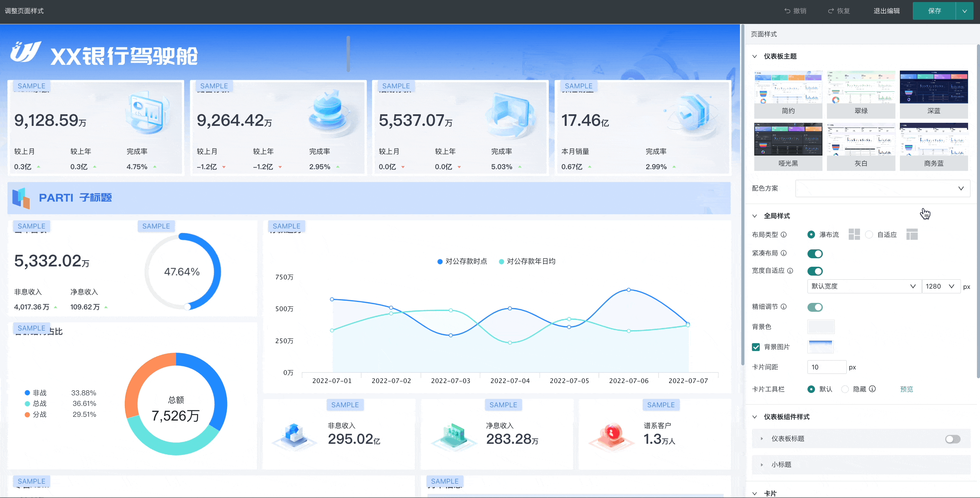Click the info icon next to 紧凑布局
This screenshot has width=980, height=498.
click(784, 253)
